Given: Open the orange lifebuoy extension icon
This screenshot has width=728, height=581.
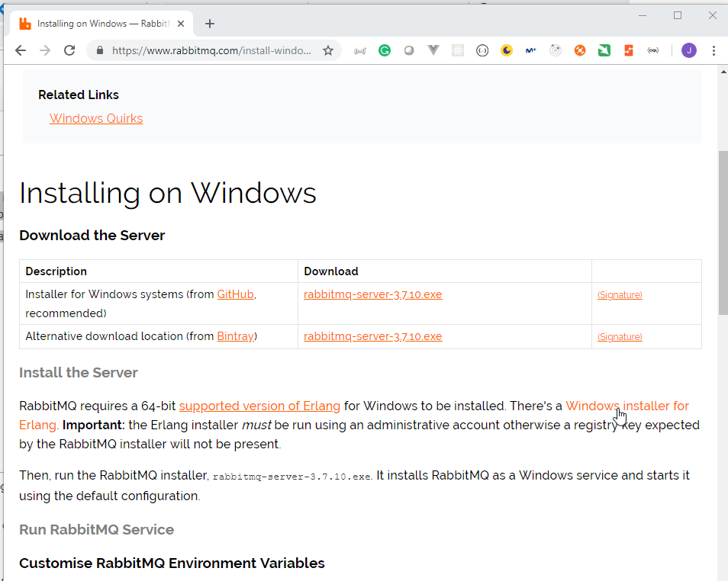Looking at the screenshot, I should point(580,50).
